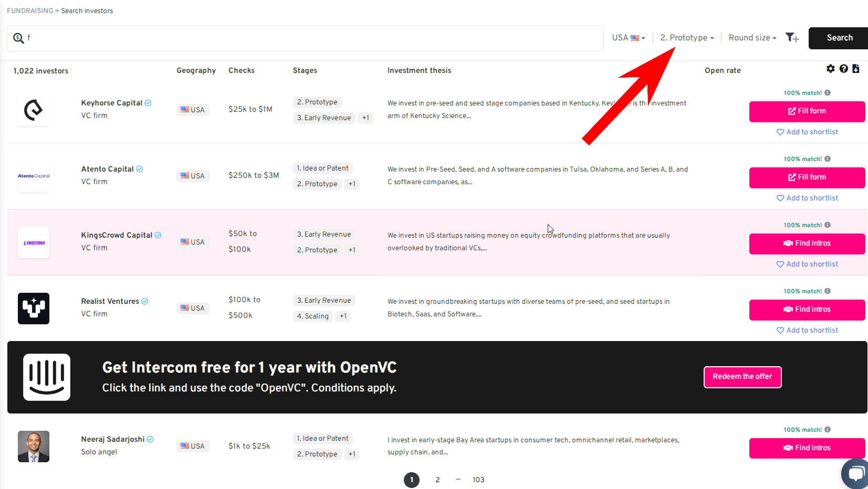
Task: Open the chat widget bubble icon
Action: [855, 474]
